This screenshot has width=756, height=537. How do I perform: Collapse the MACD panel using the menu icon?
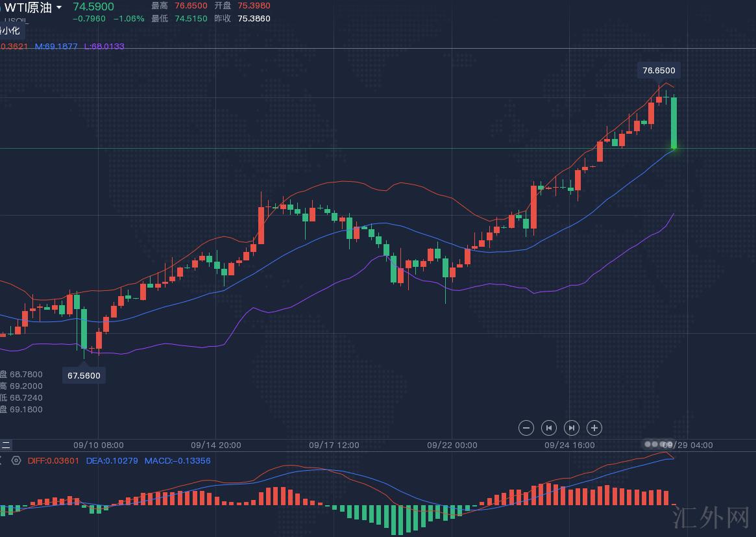pos(5,445)
